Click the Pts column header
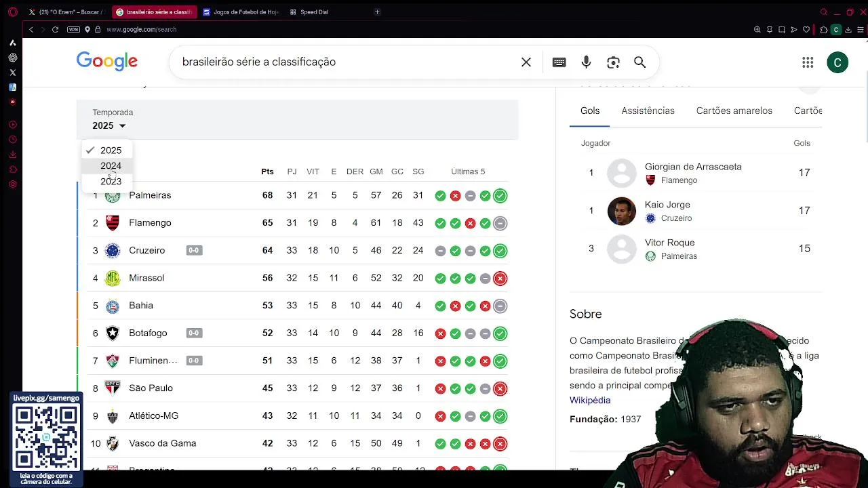This screenshot has height=488, width=868. coord(267,171)
